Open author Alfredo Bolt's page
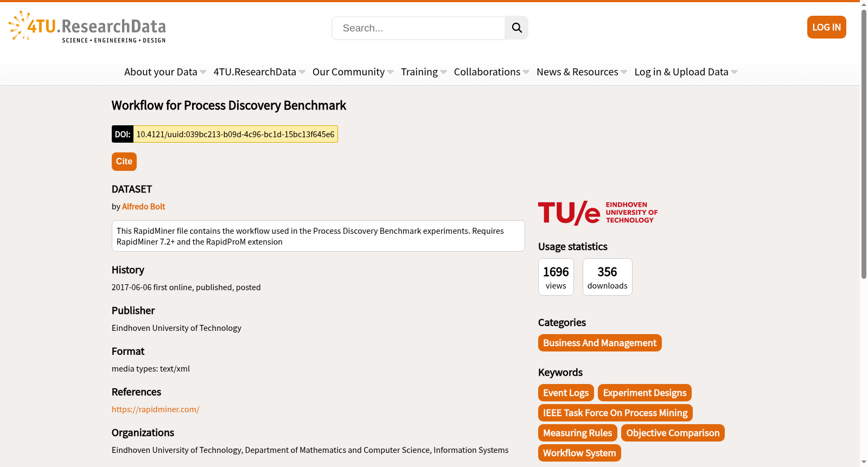 143,207
